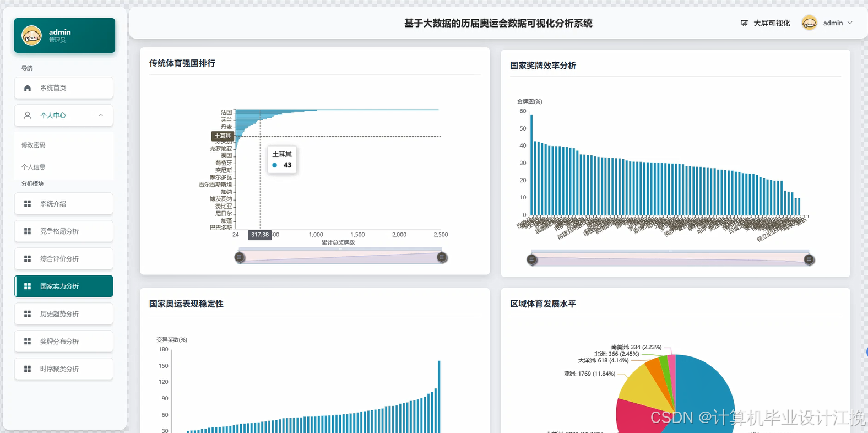Screen dimensions: 868x433
Task: Collapse the 个人中心 submenu chevron
Action: coord(101,116)
